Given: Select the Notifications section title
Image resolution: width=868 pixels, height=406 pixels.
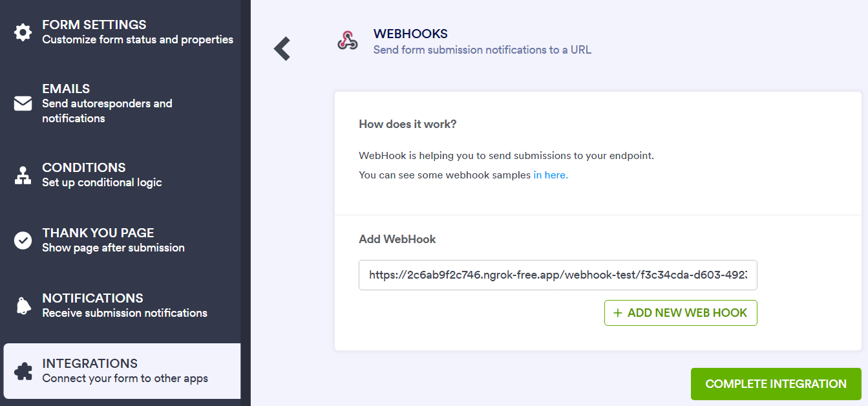Looking at the screenshot, I should [x=92, y=298].
